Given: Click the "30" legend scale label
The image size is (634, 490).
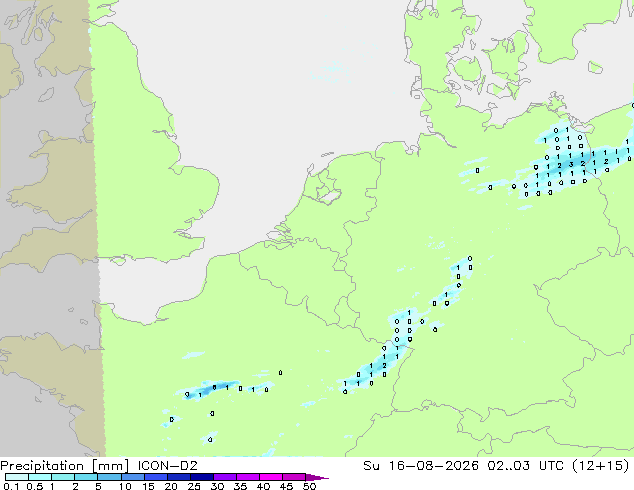Looking at the screenshot, I should [217, 486].
